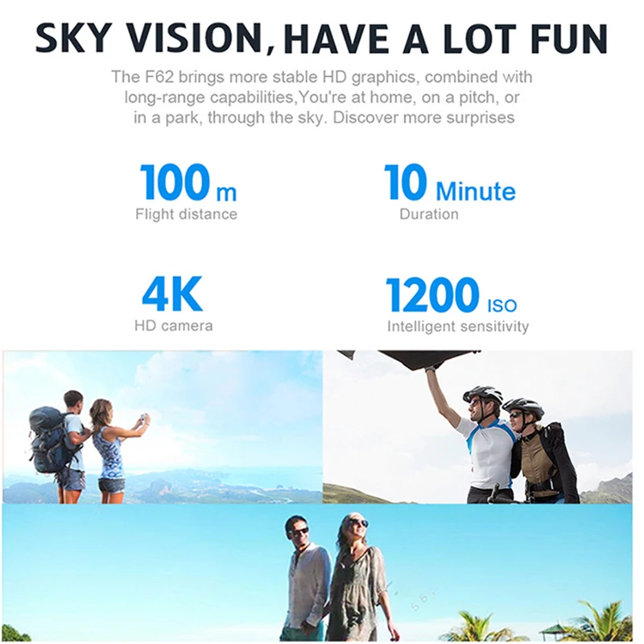
Task: Click the Flight distance label
Action: click(x=187, y=214)
